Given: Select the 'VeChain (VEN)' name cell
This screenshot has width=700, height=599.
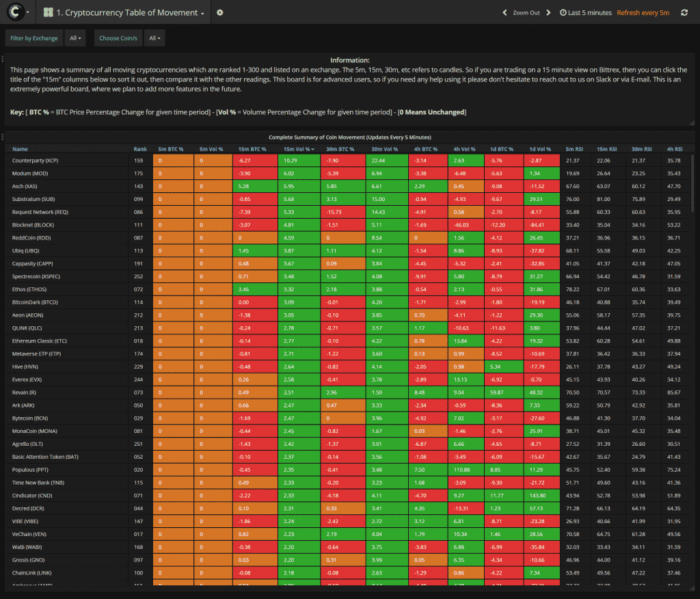Looking at the screenshot, I should point(67,534).
